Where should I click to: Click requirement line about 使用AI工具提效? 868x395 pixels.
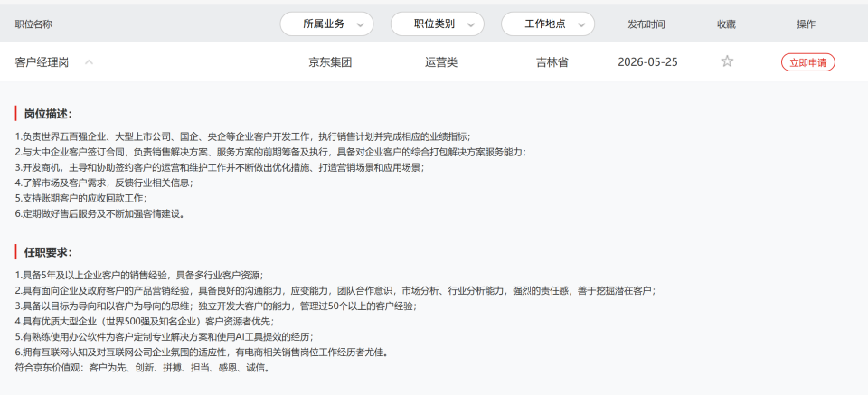click(x=164, y=336)
